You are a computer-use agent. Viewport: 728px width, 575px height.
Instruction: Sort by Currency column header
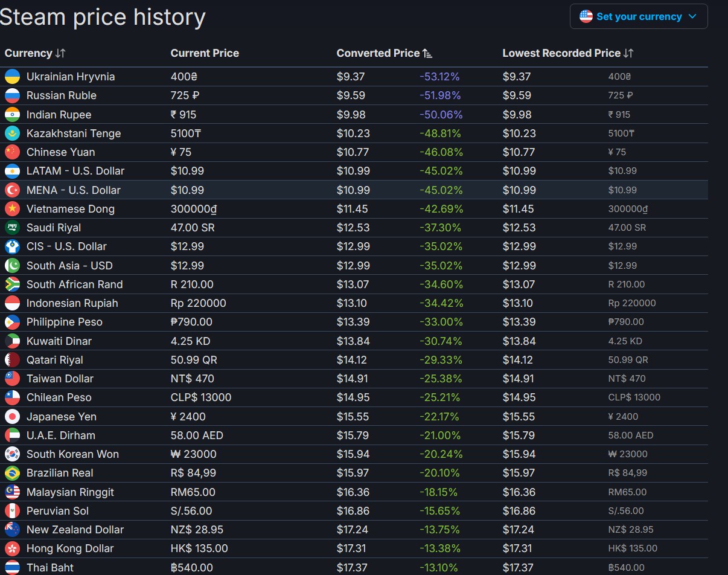[35, 53]
